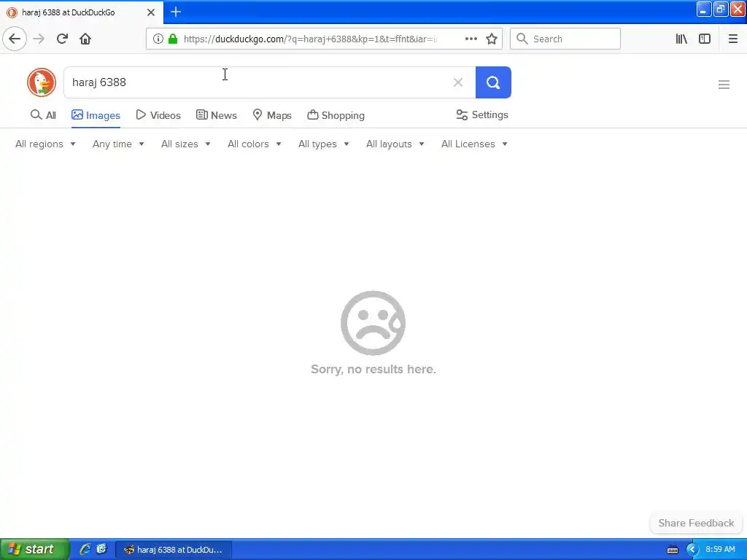
Task: Open a new browser tab
Action: click(x=176, y=12)
